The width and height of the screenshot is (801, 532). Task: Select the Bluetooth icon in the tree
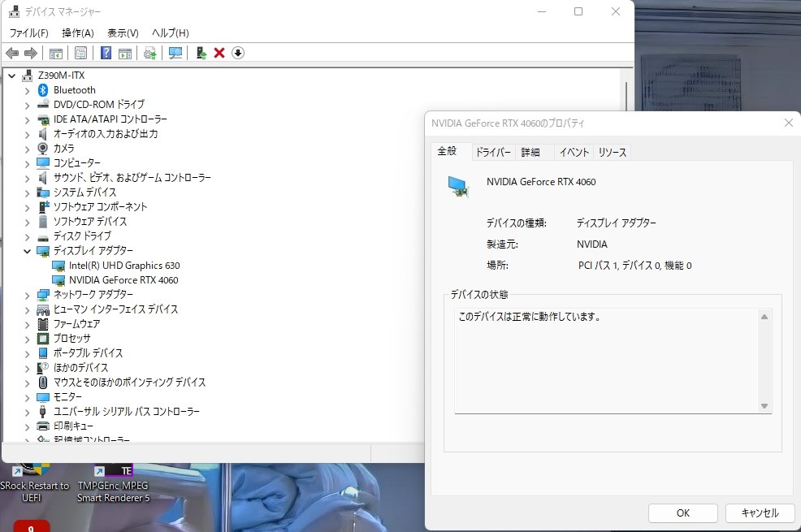tap(43, 90)
